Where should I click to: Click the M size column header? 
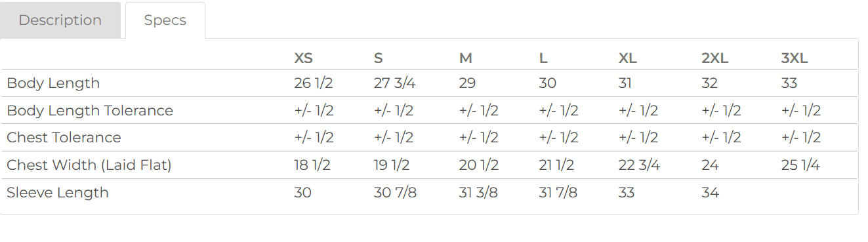pos(465,58)
